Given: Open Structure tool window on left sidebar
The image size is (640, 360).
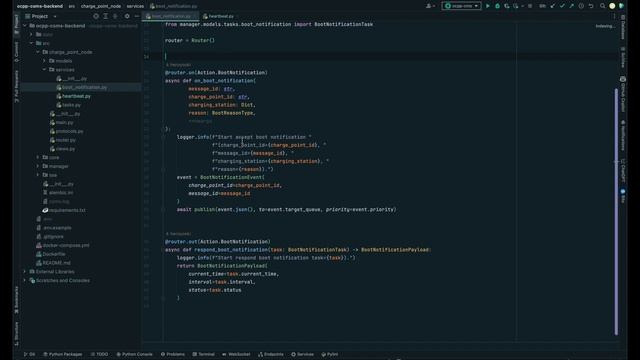Looking at the screenshot, I should tap(16, 334).
